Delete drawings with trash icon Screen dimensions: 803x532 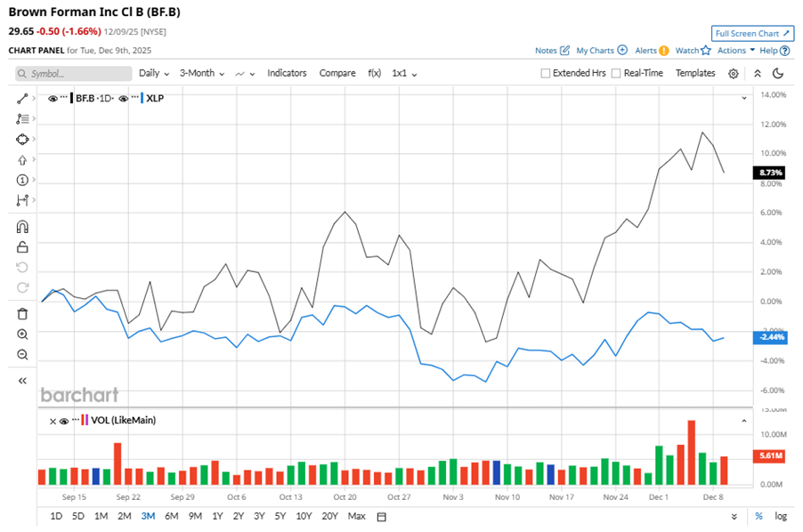point(22,313)
